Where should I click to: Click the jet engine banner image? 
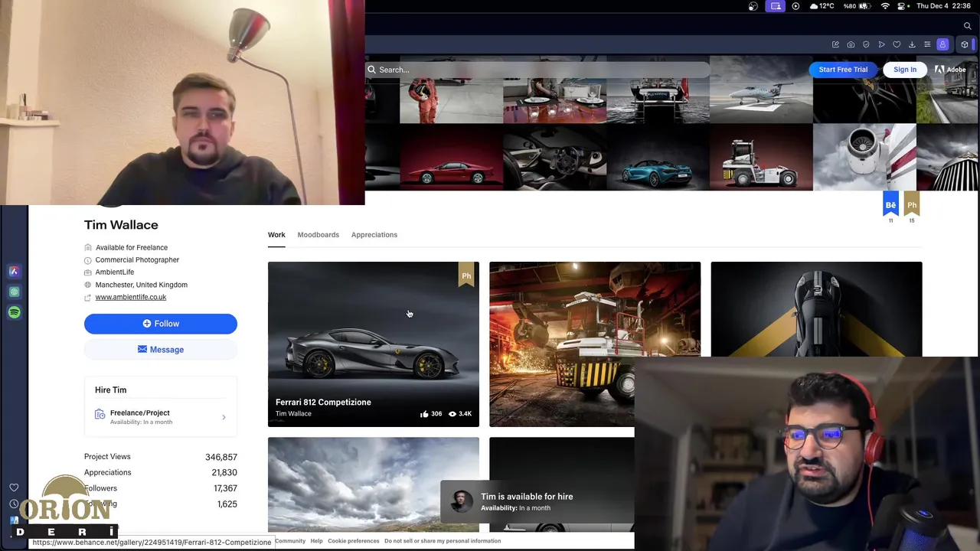coord(864,157)
